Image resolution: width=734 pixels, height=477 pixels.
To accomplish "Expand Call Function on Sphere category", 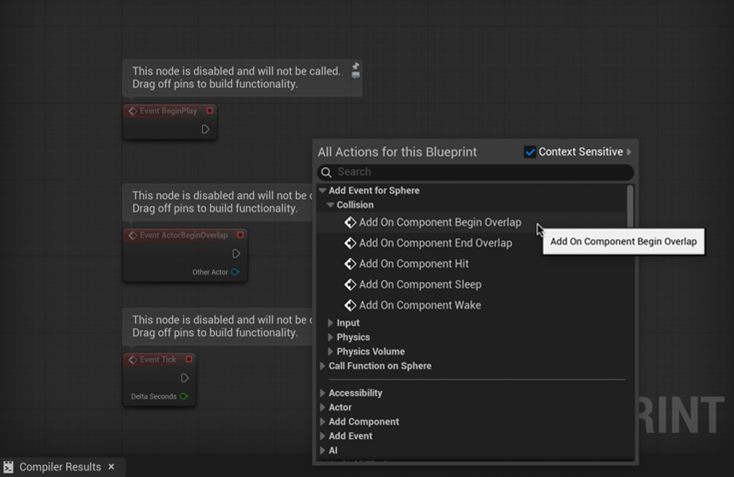I will coord(322,366).
